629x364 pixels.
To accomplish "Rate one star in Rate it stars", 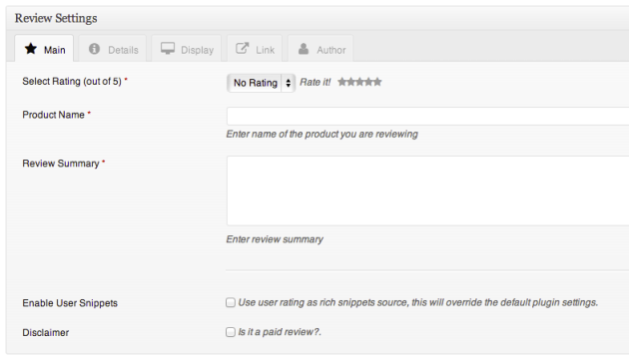I will [x=342, y=82].
